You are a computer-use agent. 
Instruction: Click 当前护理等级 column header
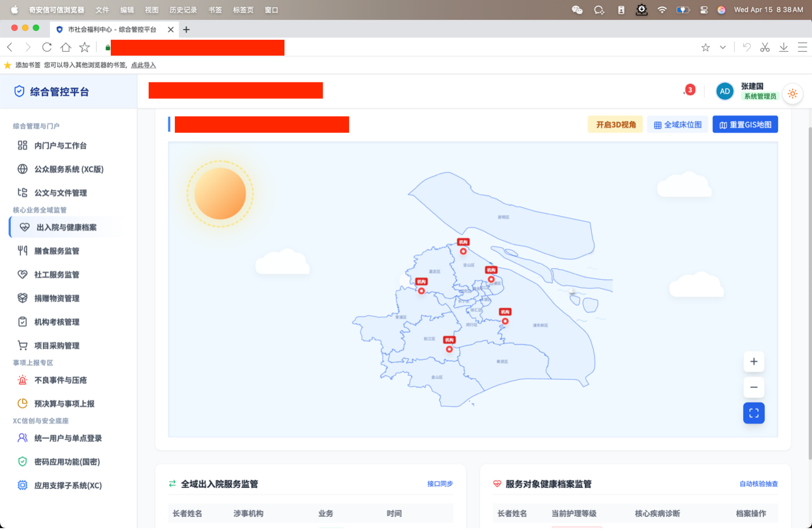(574, 513)
